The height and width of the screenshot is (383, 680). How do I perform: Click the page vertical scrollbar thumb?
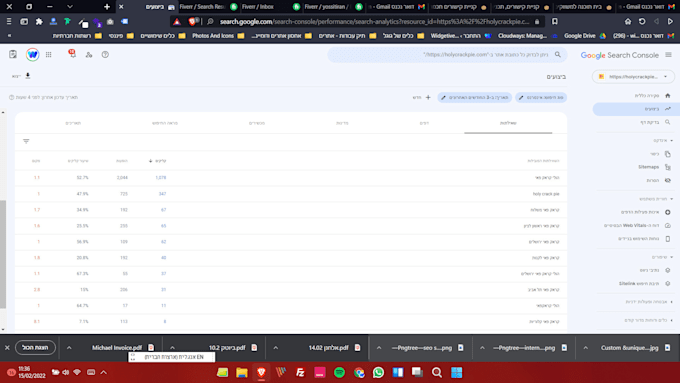coord(3,254)
